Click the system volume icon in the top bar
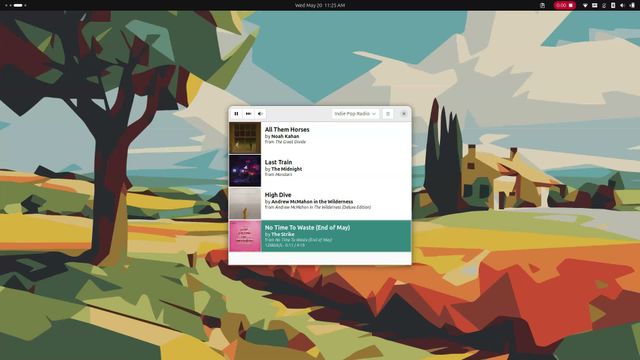640x360 pixels. (622, 5)
